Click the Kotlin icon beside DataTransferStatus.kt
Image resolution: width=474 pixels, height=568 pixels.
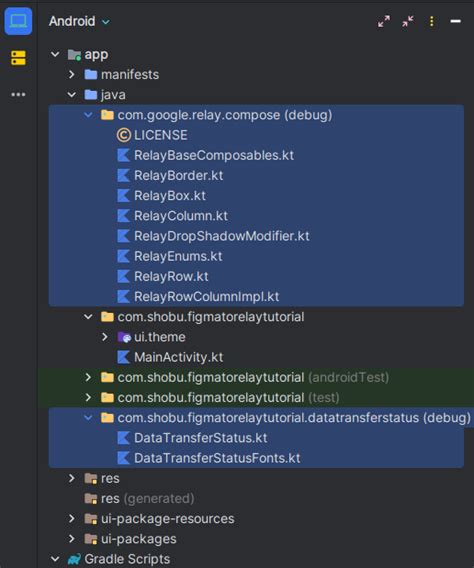[123, 438]
